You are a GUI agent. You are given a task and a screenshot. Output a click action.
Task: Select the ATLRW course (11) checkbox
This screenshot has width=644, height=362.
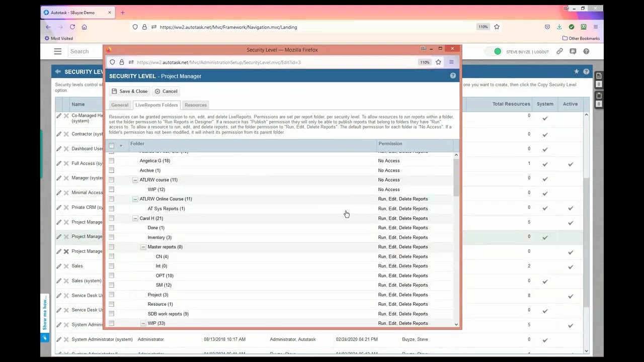pos(112,180)
